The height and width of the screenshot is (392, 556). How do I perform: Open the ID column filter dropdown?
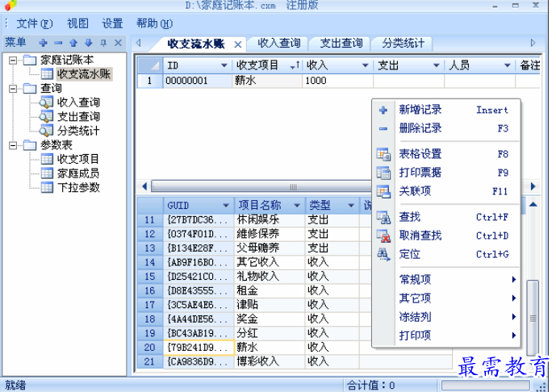[x=224, y=65]
